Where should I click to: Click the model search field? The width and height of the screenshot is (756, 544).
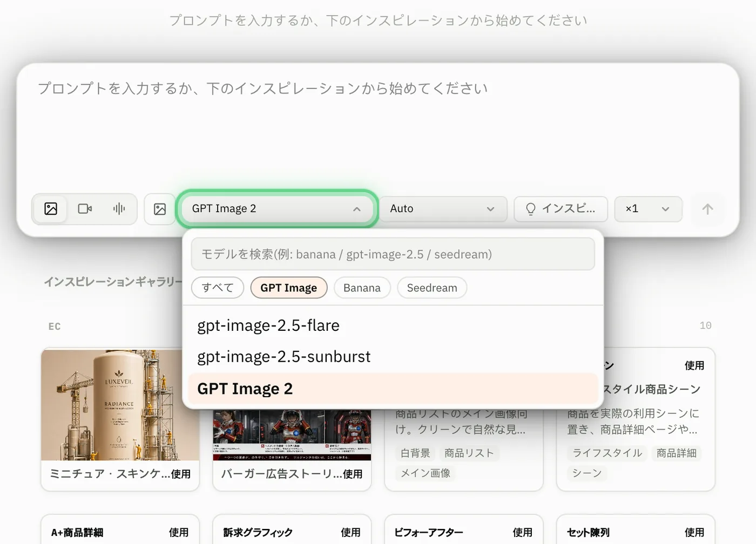click(x=393, y=254)
